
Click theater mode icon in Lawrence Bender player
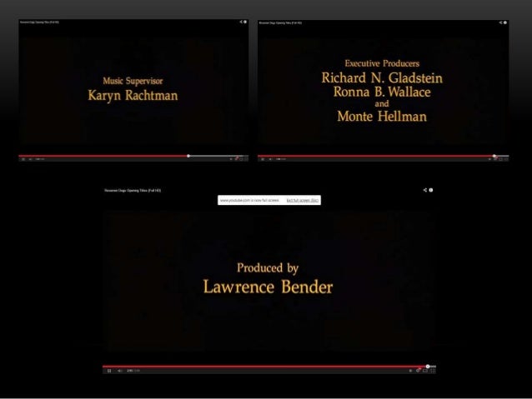pyautogui.click(x=425, y=371)
